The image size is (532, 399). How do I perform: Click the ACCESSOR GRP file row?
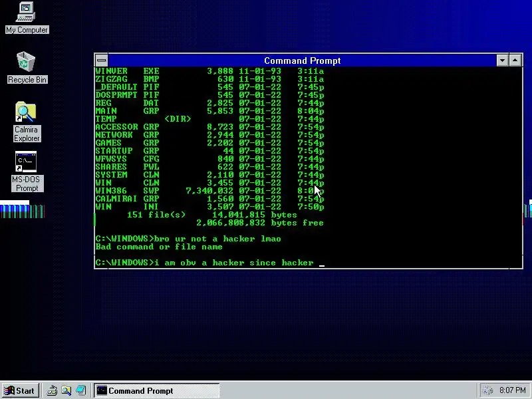coord(209,127)
